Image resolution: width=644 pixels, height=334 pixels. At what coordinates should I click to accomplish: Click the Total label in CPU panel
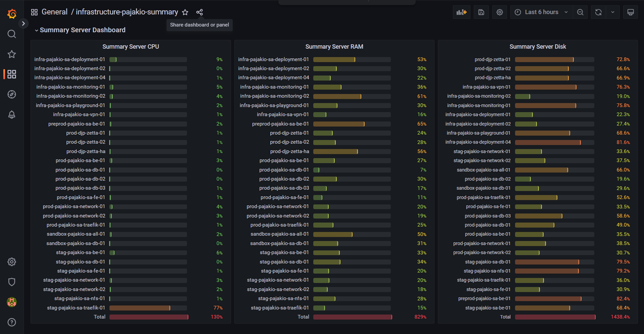[100, 317]
